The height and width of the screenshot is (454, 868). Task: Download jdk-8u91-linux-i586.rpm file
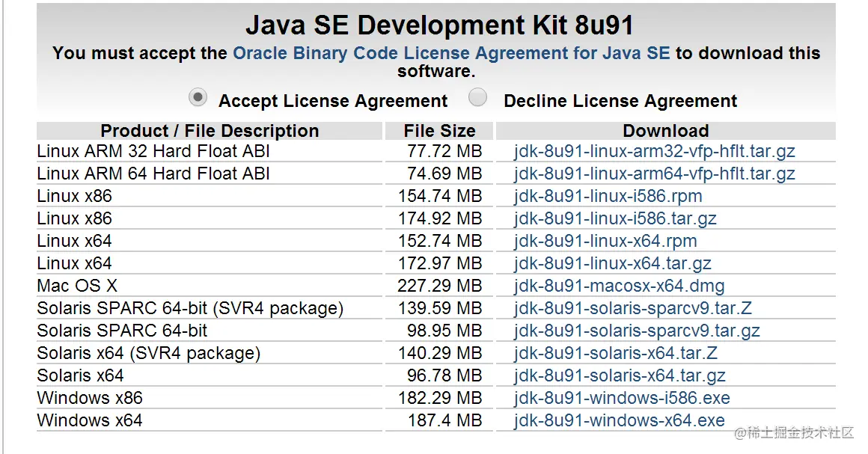tap(608, 196)
